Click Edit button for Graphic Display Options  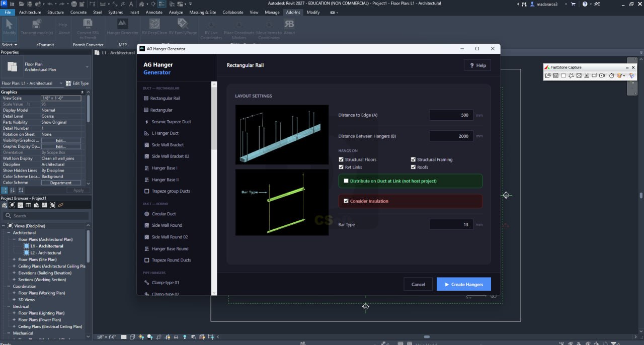point(61,146)
